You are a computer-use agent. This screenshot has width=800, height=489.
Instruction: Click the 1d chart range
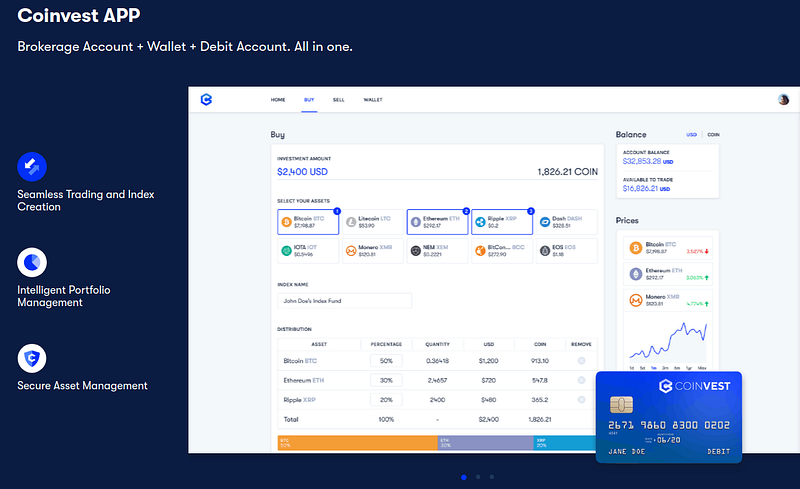click(x=632, y=368)
